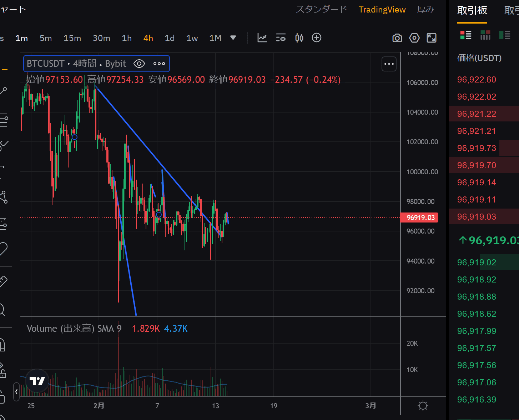Toggle BTCUSDT series visibility eye icon
This screenshot has height=420, width=519.
click(x=139, y=64)
